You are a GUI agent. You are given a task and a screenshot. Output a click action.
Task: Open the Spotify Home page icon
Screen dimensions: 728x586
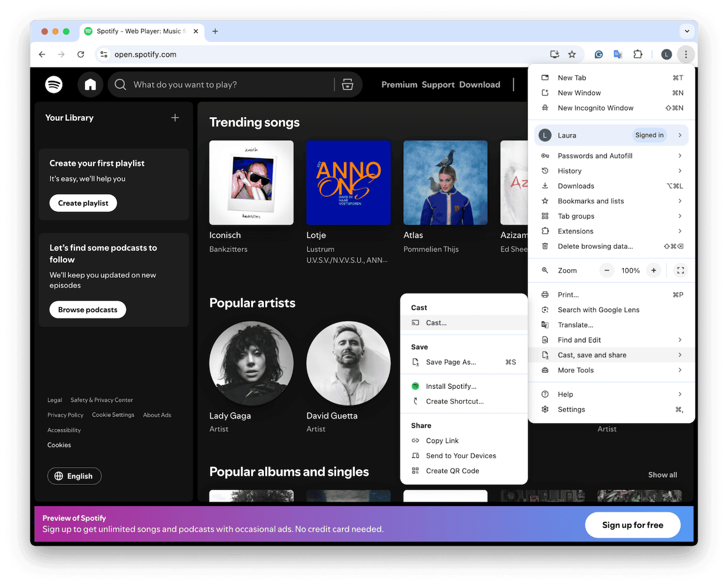(x=90, y=84)
